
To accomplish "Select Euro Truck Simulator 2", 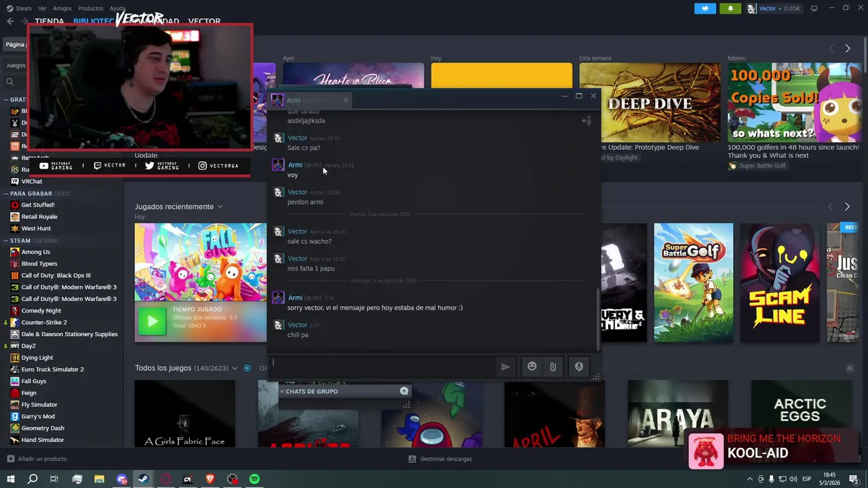I will click(52, 369).
